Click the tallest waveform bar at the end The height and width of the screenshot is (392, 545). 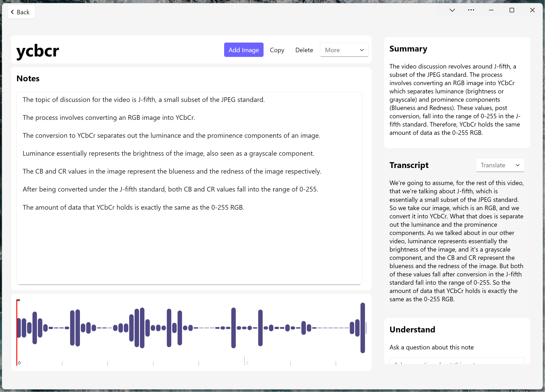[x=363, y=328]
